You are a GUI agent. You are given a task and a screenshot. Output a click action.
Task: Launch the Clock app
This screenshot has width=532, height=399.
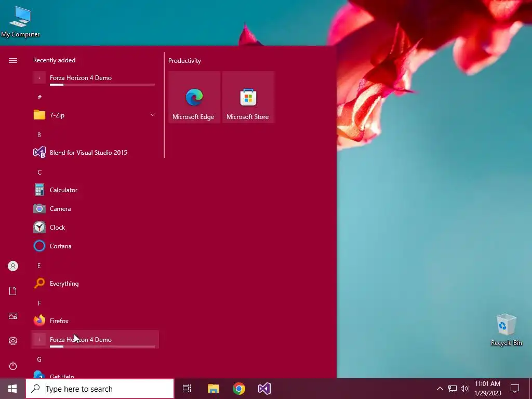[x=95, y=228]
